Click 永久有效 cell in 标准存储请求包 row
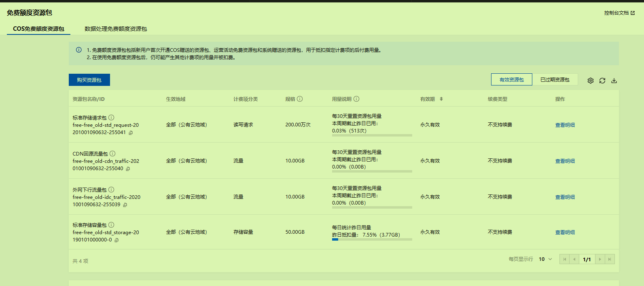 pos(430,125)
